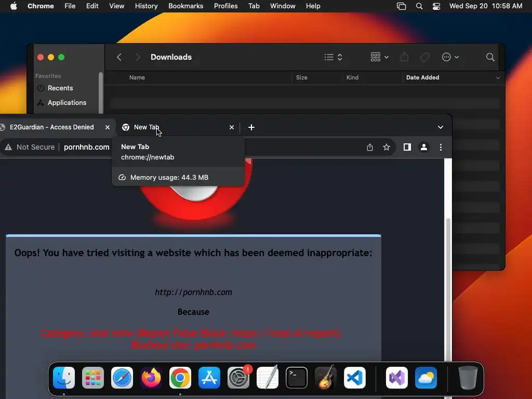Switch to E2Guardian Access Denied tab
Screen dimensions: 532x399
(x=51, y=127)
